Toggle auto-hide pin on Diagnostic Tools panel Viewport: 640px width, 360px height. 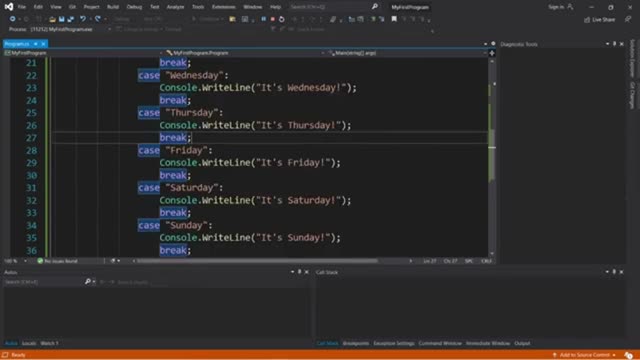614,44
